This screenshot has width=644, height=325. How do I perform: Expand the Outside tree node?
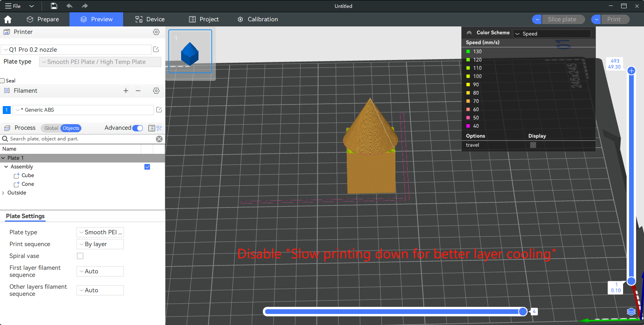pos(3,193)
